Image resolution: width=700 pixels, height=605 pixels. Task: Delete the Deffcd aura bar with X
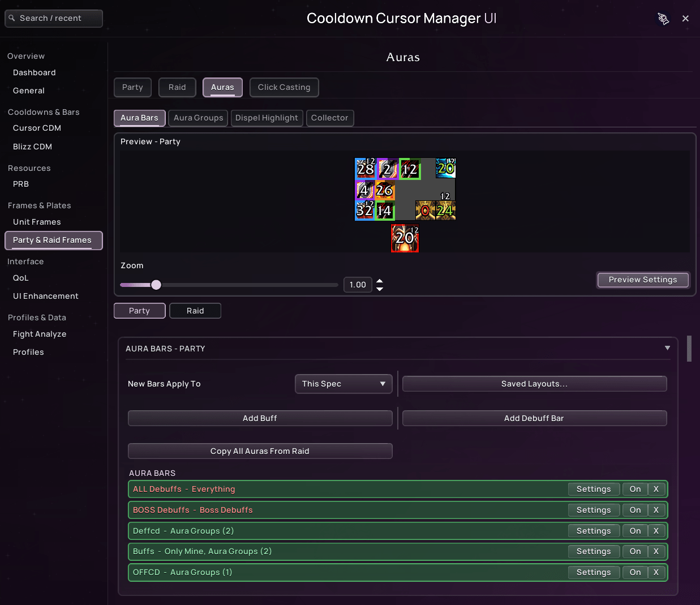tap(656, 531)
